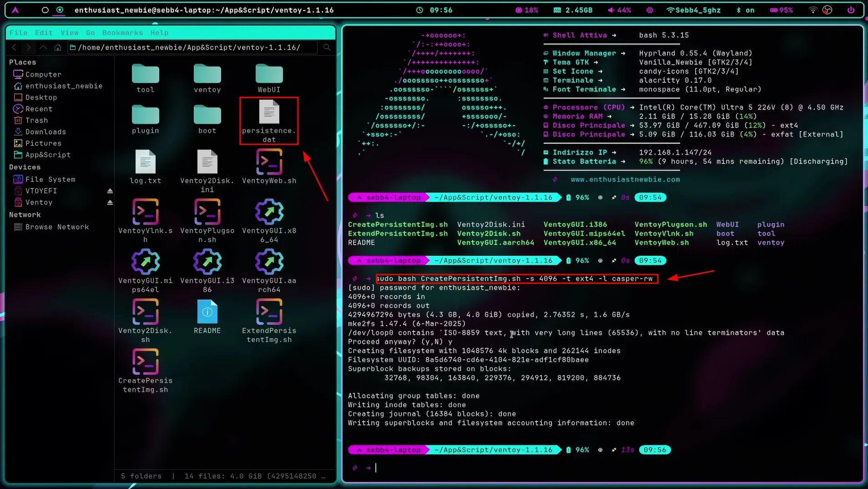Click the active workspace indicator
This screenshot has width=868, height=489.
point(60,10)
